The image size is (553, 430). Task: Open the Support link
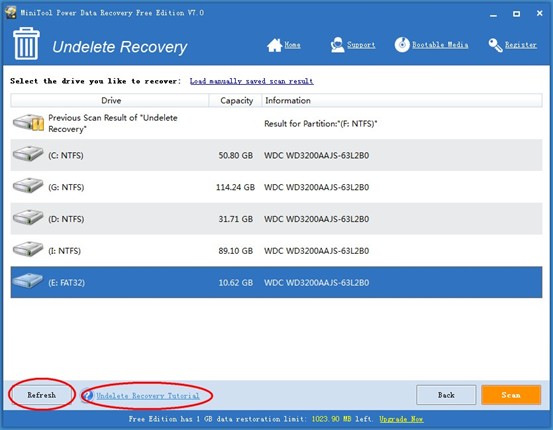[x=361, y=45]
